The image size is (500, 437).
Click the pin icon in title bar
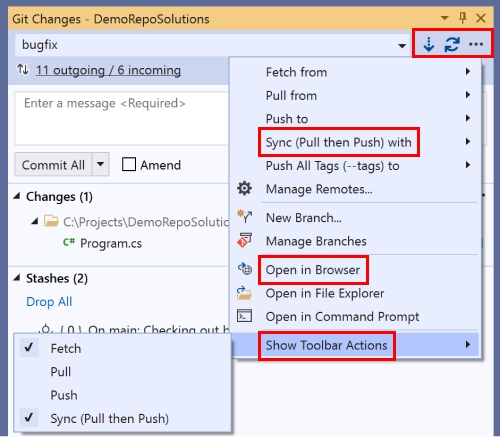tap(463, 18)
